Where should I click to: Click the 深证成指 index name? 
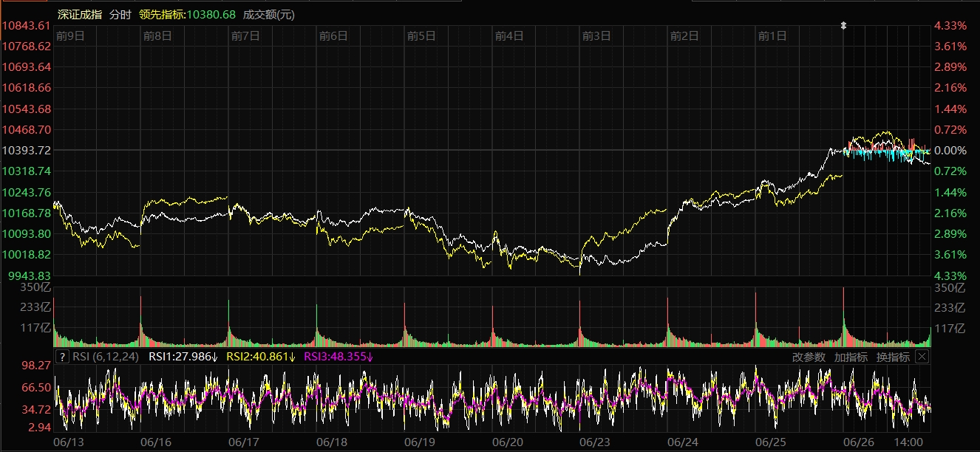click(80, 15)
